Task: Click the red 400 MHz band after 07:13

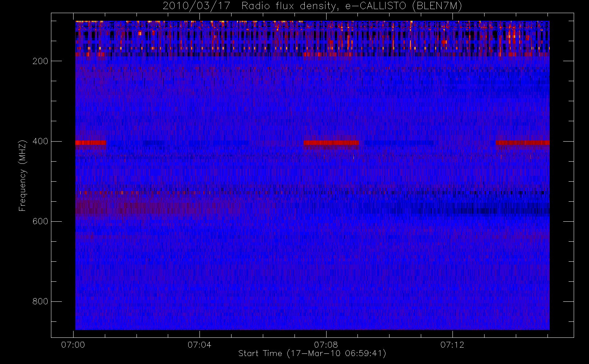Action: click(x=523, y=143)
